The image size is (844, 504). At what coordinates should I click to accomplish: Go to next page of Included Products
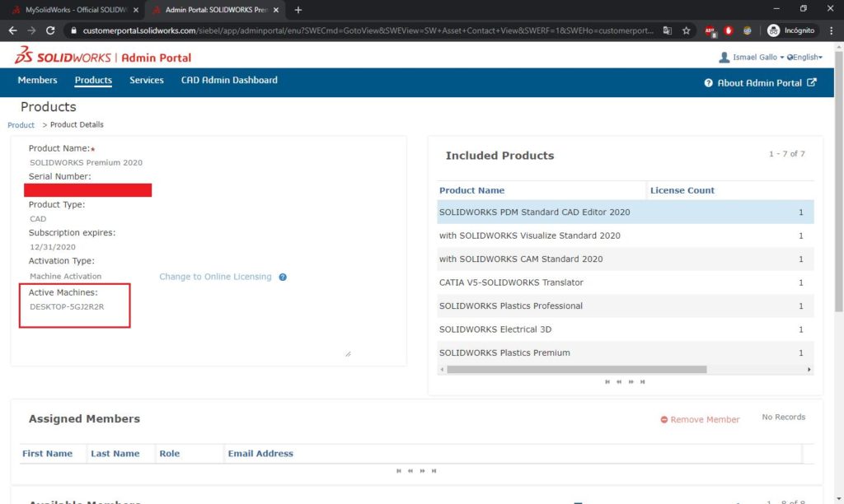point(631,382)
